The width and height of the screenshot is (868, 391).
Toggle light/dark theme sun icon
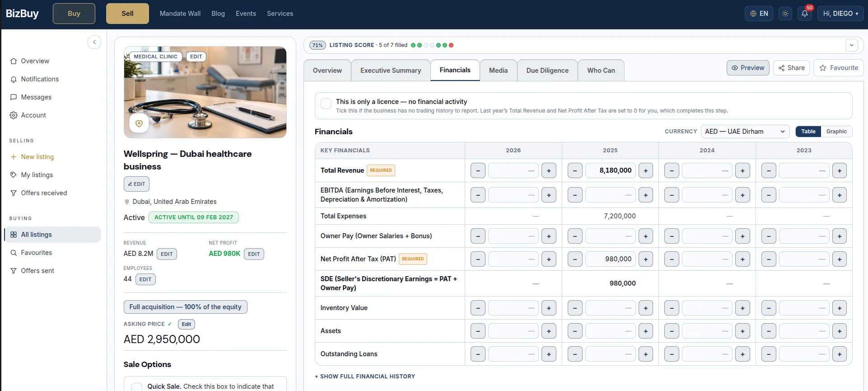tap(785, 14)
